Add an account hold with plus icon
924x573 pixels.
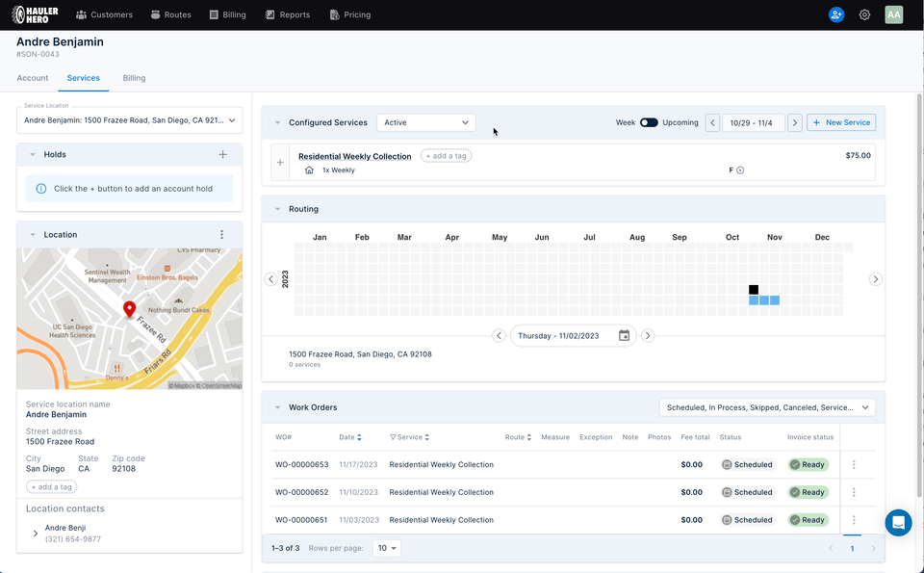click(222, 154)
